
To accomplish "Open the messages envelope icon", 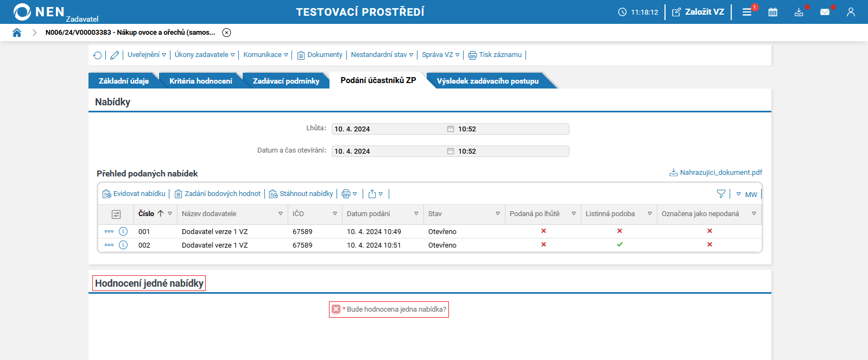I will (825, 12).
